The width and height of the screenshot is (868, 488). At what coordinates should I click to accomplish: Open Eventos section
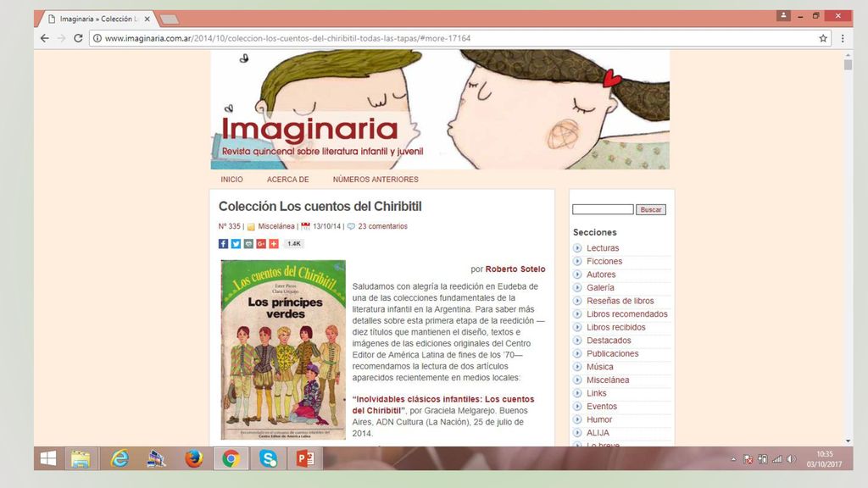(602, 406)
